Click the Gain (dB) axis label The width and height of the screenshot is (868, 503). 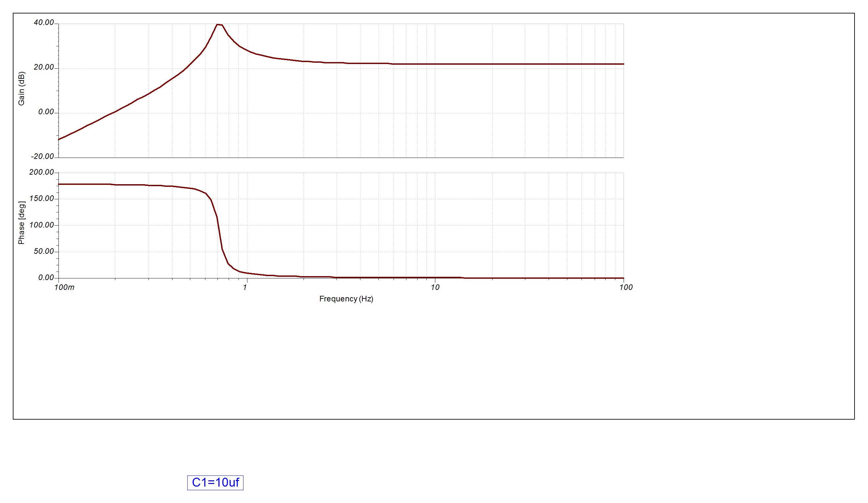(21, 88)
